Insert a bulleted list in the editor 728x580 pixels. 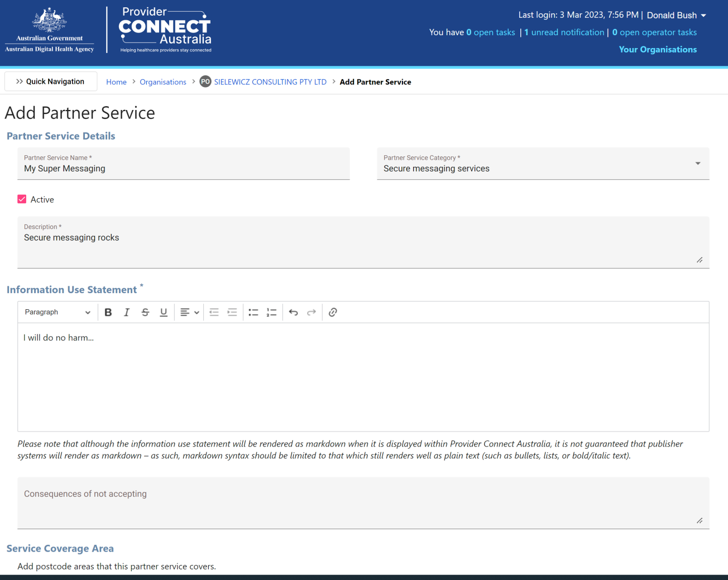(253, 312)
